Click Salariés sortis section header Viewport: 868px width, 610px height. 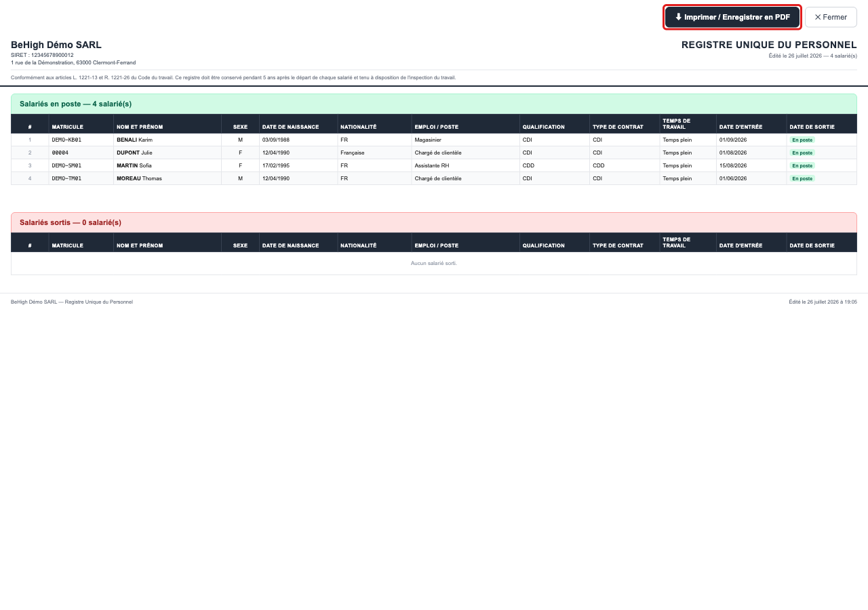point(434,222)
